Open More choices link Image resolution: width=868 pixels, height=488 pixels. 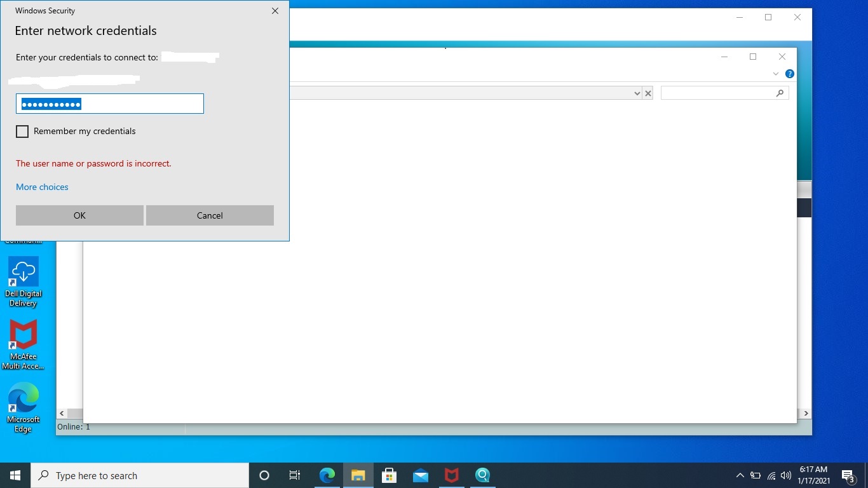(x=42, y=187)
